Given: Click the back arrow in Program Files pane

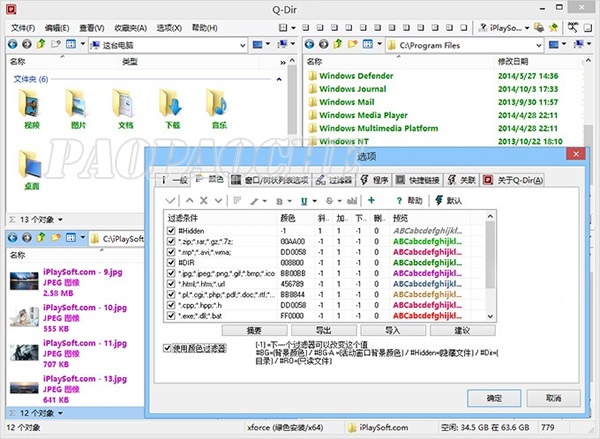Looking at the screenshot, I should coord(310,44).
